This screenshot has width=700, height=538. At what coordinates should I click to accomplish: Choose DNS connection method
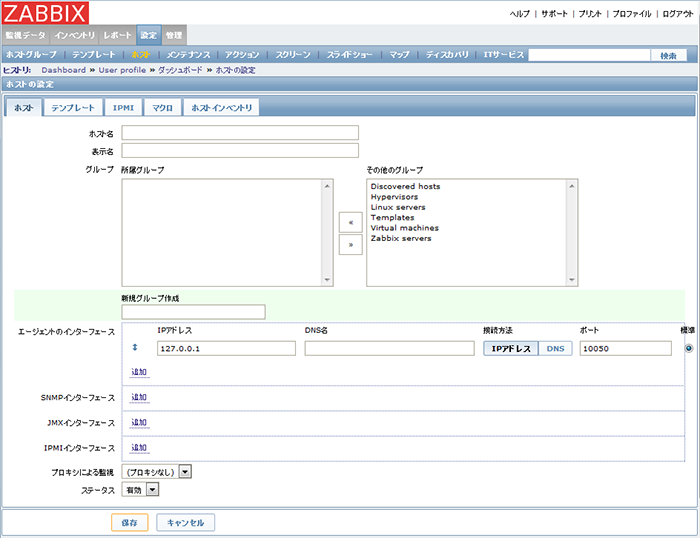[x=555, y=349]
